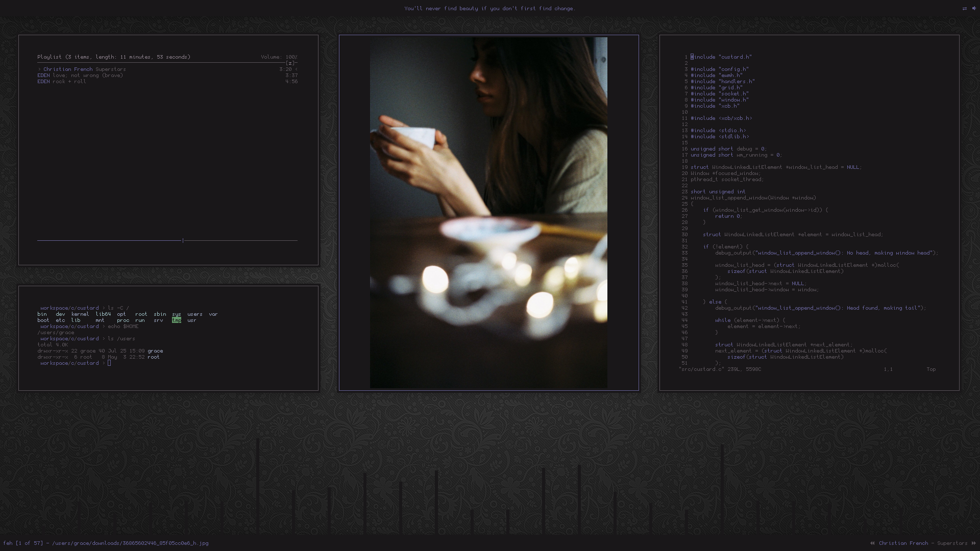Click the [z] random mode flag
This screenshot has width=980, height=551.
pos(290,63)
